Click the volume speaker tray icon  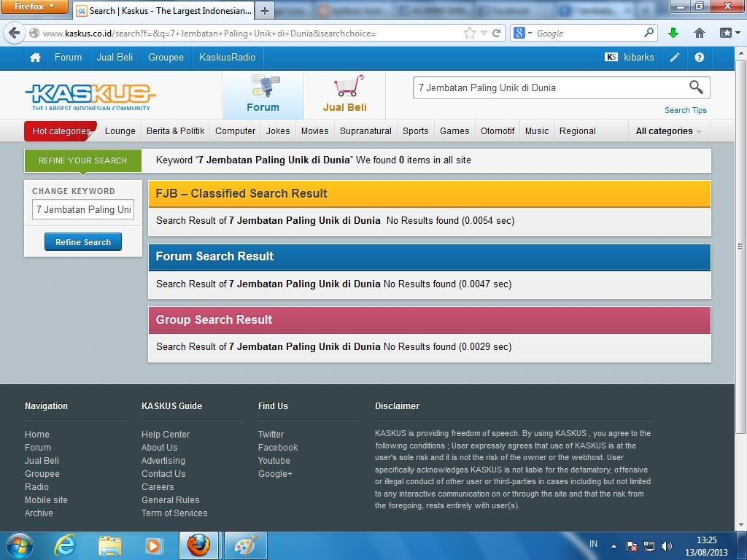coord(667,546)
